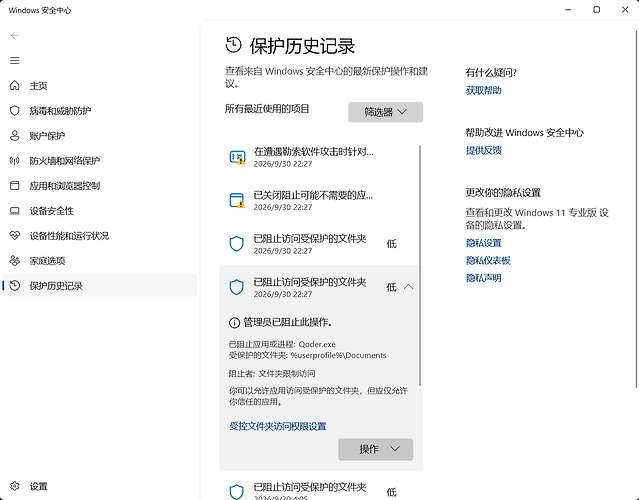Click the shield icon for 病毒和威胁防护
639x500 pixels.
(x=15, y=110)
